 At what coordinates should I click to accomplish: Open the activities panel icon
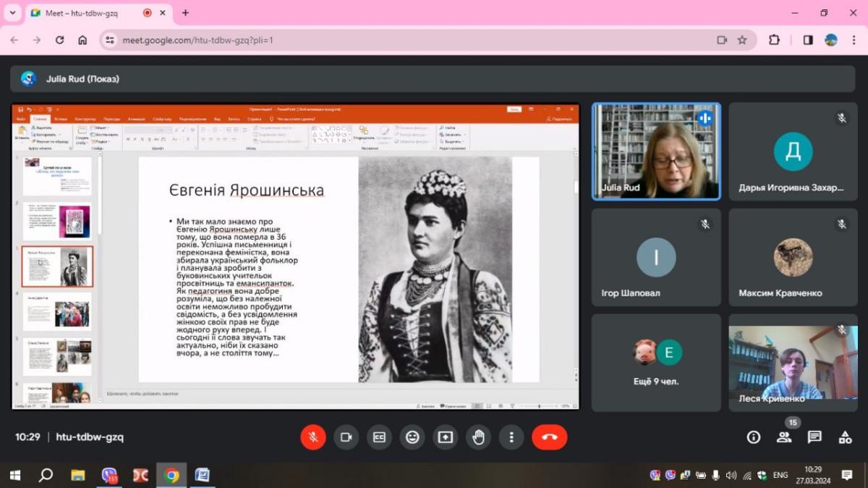pos(845,437)
